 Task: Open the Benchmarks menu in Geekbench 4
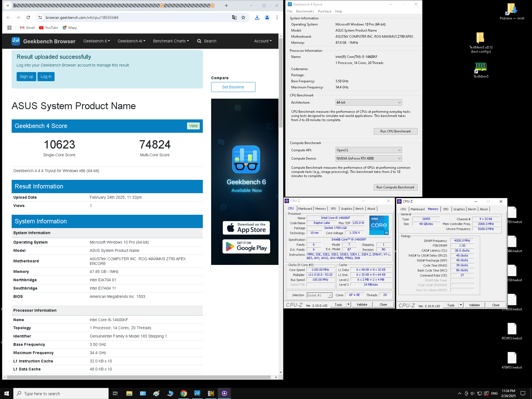pyautogui.click(x=305, y=11)
